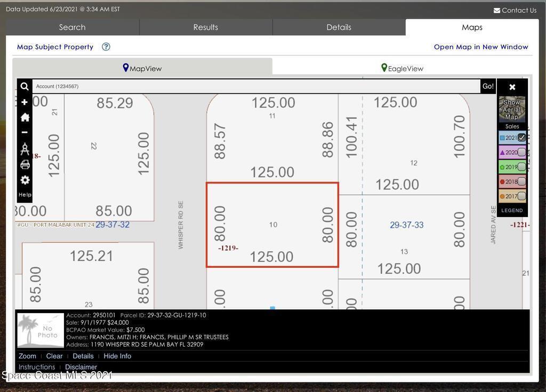Close the map side panel X
Screen dimensions: 546x392
(512, 87)
